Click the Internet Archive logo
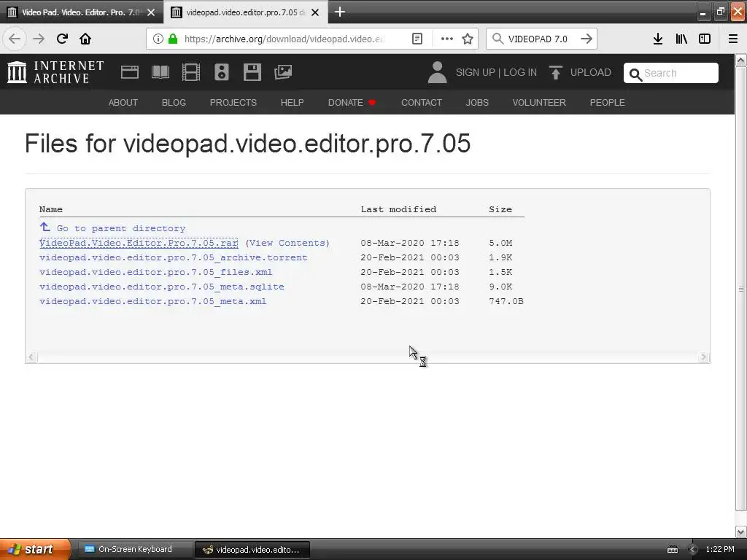 55,72
